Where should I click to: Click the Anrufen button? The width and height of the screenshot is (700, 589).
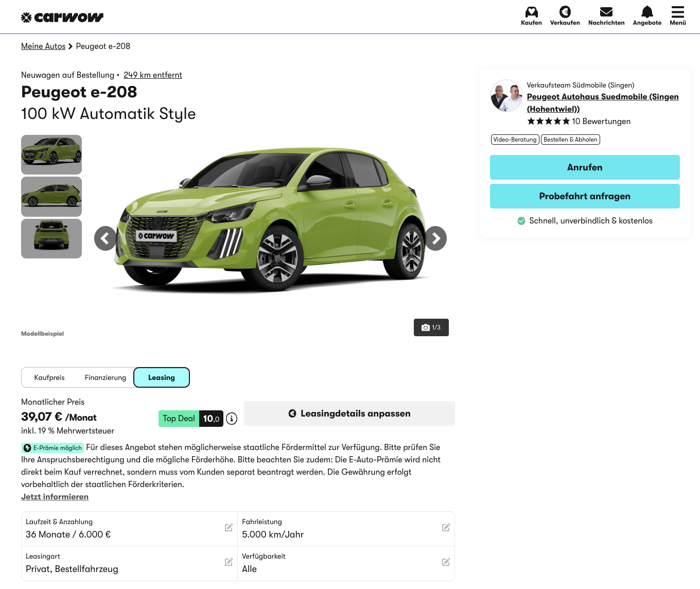585,167
